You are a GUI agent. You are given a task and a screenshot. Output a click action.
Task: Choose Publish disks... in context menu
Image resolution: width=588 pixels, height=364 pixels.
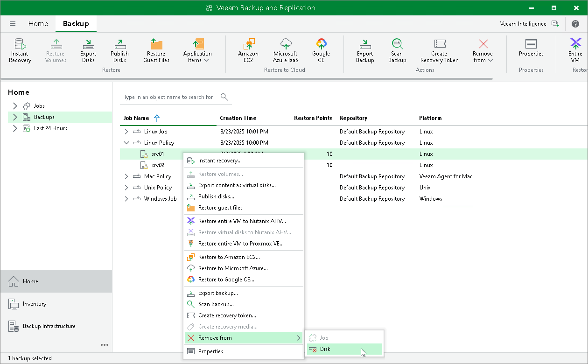pos(244,196)
